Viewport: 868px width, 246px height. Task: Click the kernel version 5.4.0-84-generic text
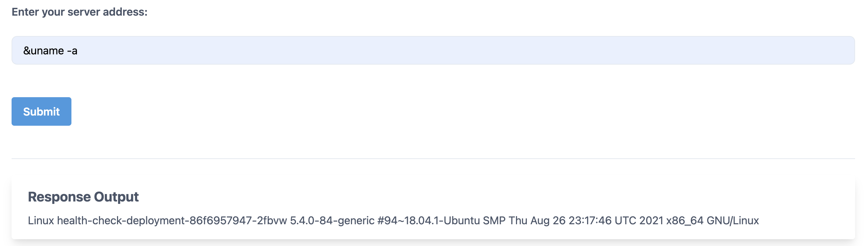(x=332, y=221)
